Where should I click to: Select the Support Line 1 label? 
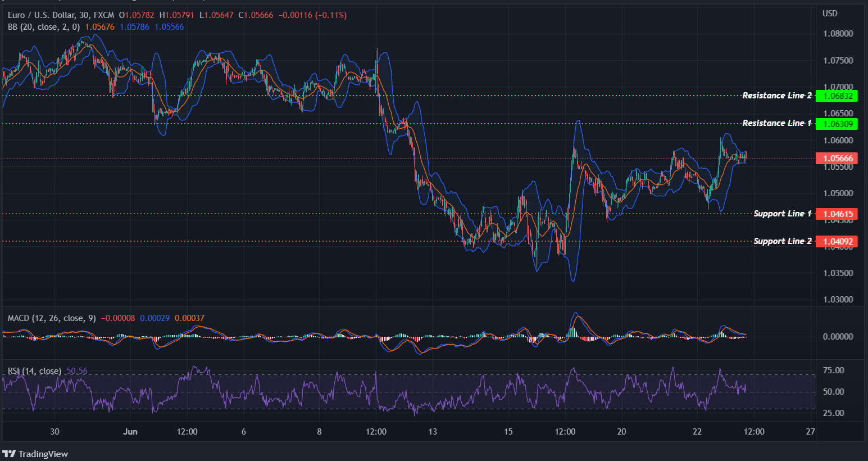(781, 214)
